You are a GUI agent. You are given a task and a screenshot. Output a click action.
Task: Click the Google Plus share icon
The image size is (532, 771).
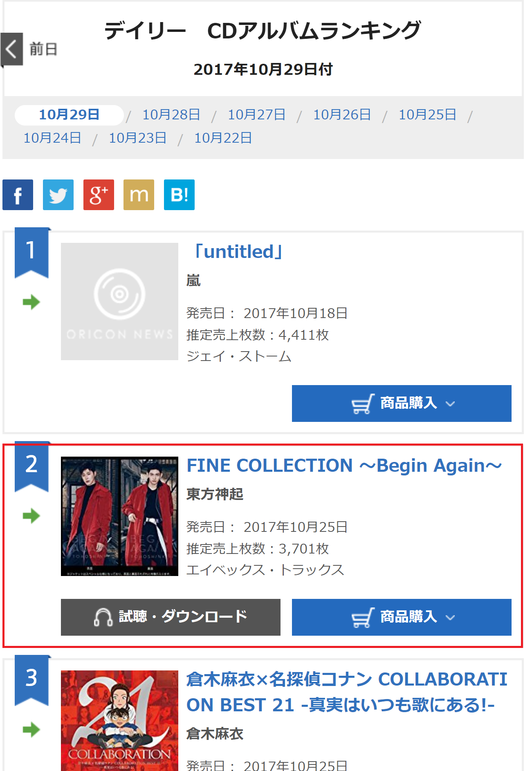99,195
